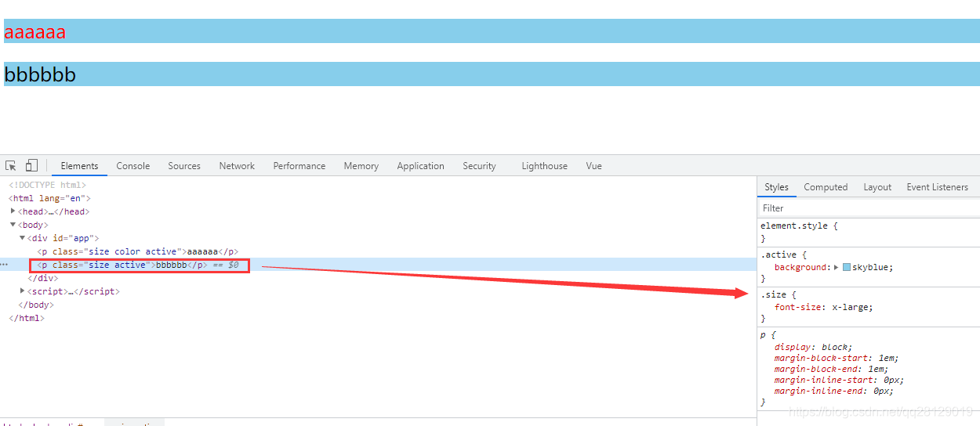This screenshot has width=980, height=426.
Task: Switch to the Memory tab
Action: coord(361,166)
